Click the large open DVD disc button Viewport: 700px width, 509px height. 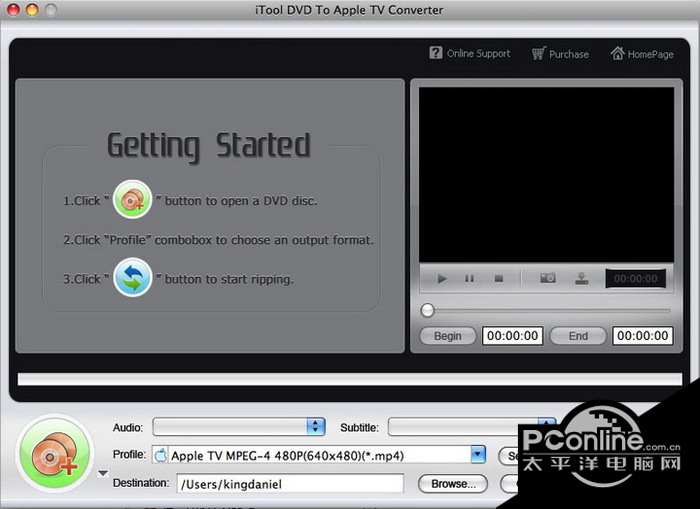(55, 454)
